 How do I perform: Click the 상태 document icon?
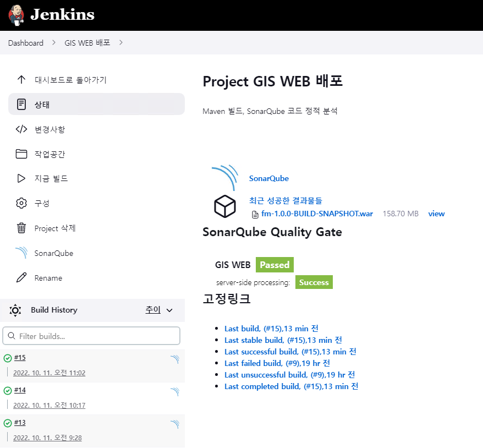pos(21,104)
